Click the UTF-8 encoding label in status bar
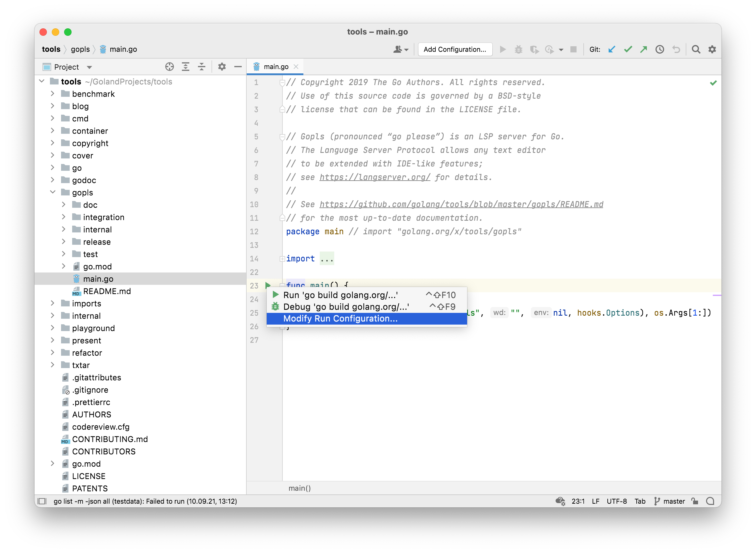 (x=616, y=501)
